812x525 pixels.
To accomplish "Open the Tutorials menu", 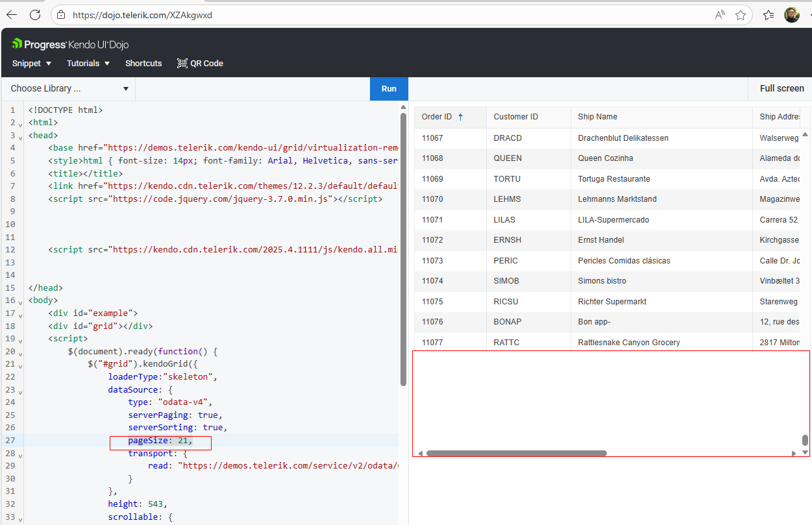I will (x=88, y=63).
